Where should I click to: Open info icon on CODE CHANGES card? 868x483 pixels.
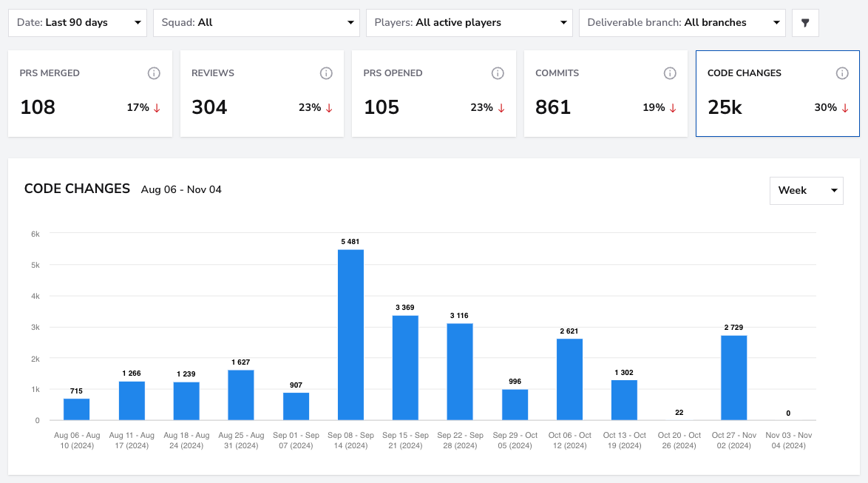pos(842,73)
